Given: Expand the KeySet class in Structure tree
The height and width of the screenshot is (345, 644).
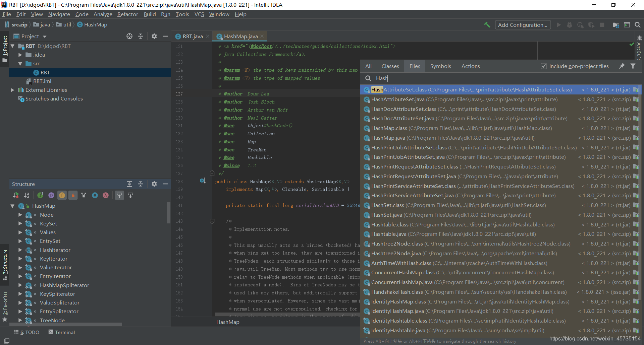Looking at the screenshot, I should pos(20,223).
